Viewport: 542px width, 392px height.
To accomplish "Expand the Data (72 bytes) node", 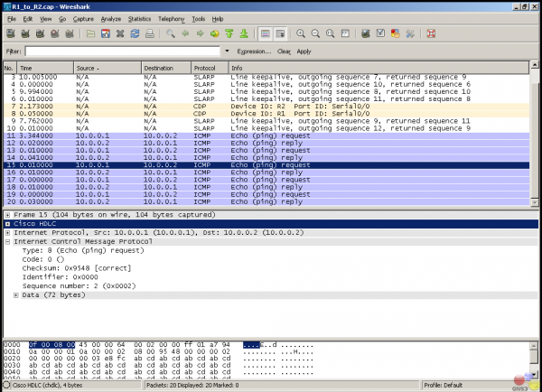I will click(x=16, y=294).
